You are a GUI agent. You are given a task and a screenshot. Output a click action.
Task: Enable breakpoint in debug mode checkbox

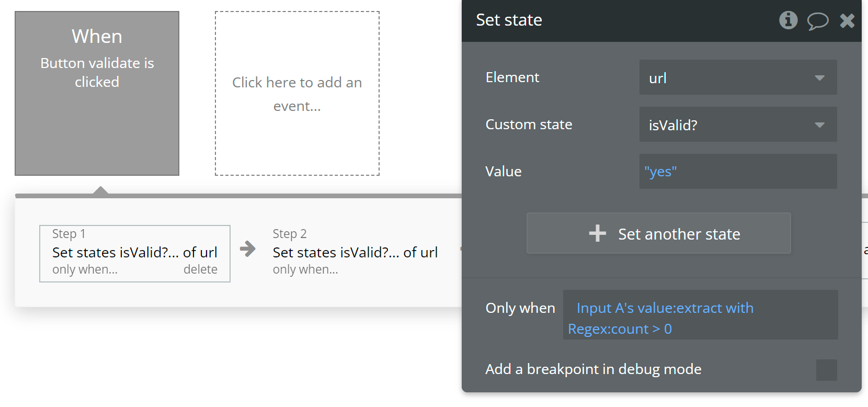(826, 370)
